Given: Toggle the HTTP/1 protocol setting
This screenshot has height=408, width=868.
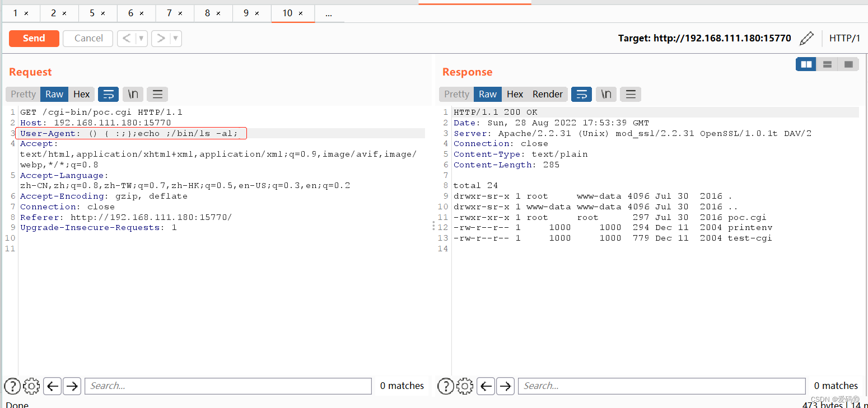Looking at the screenshot, I should point(844,38).
